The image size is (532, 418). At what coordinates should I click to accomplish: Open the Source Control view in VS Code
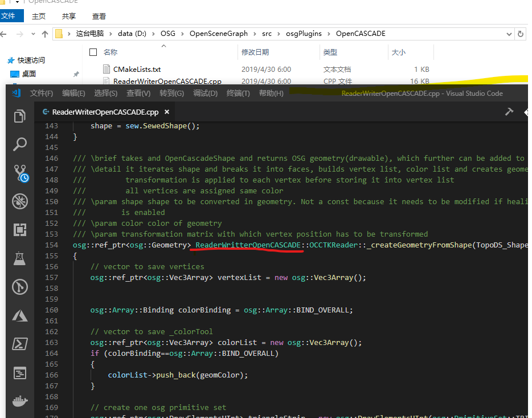point(21,173)
